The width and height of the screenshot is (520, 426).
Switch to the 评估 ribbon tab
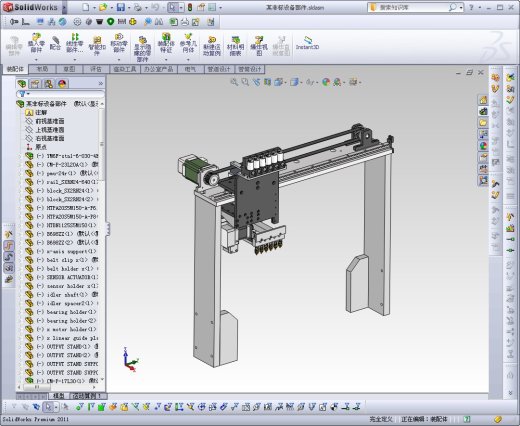click(96, 69)
